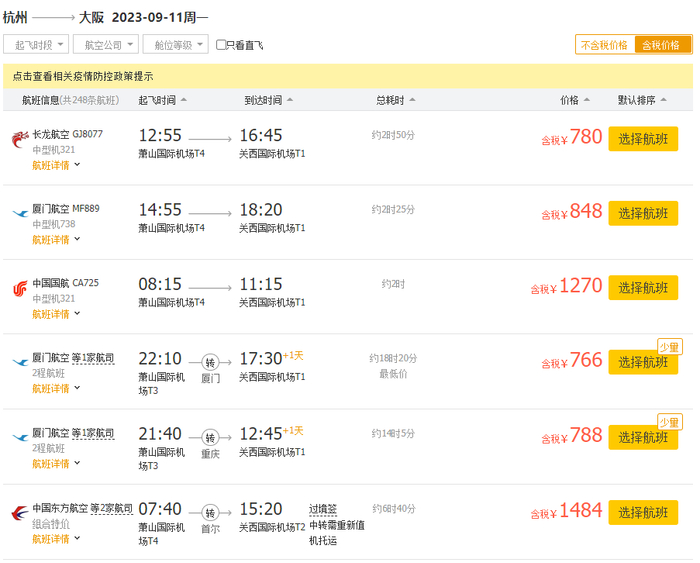Click the 转 transfer icon for 重庆 layover

tap(210, 437)
